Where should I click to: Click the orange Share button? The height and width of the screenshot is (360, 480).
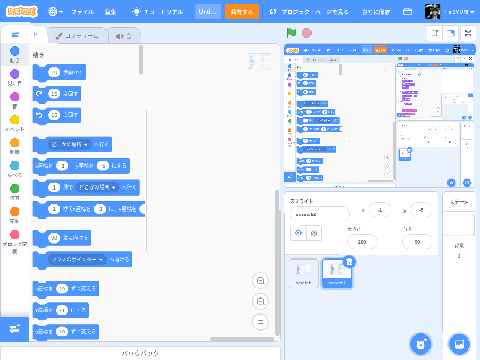[242, 12]
